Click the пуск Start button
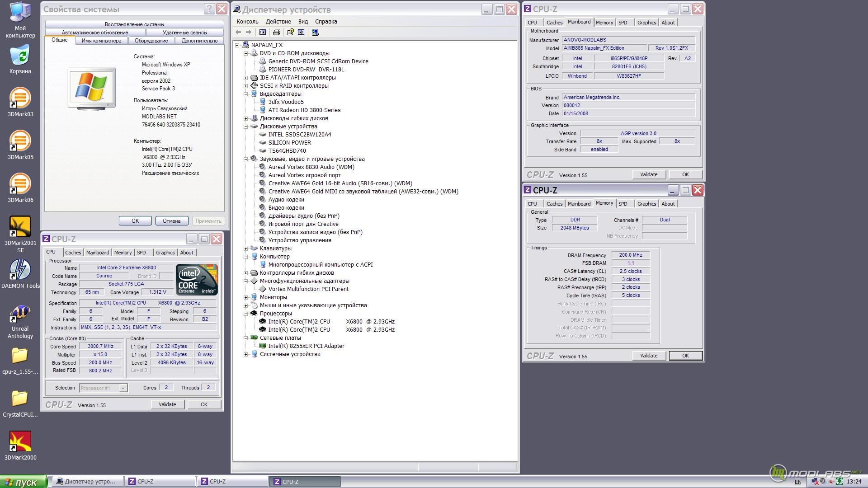The width and height of the screenshot is (868, 488). [24, 482]
